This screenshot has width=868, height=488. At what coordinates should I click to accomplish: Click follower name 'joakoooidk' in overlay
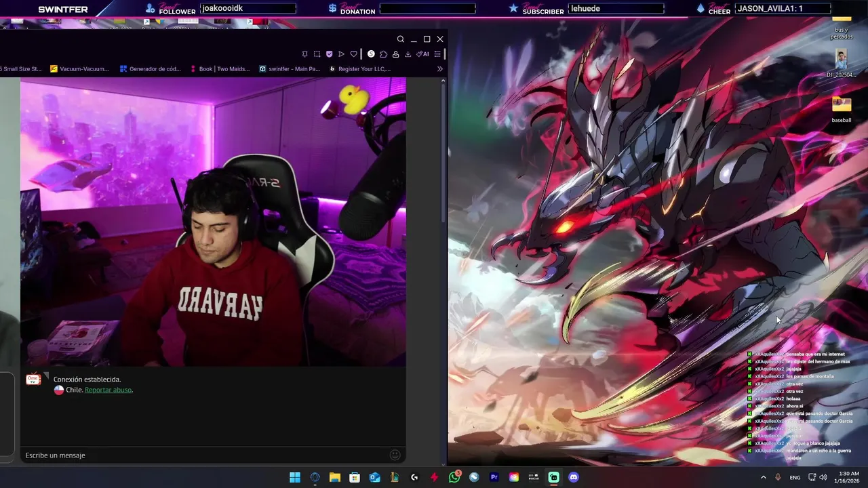click(x=222, y=8)
